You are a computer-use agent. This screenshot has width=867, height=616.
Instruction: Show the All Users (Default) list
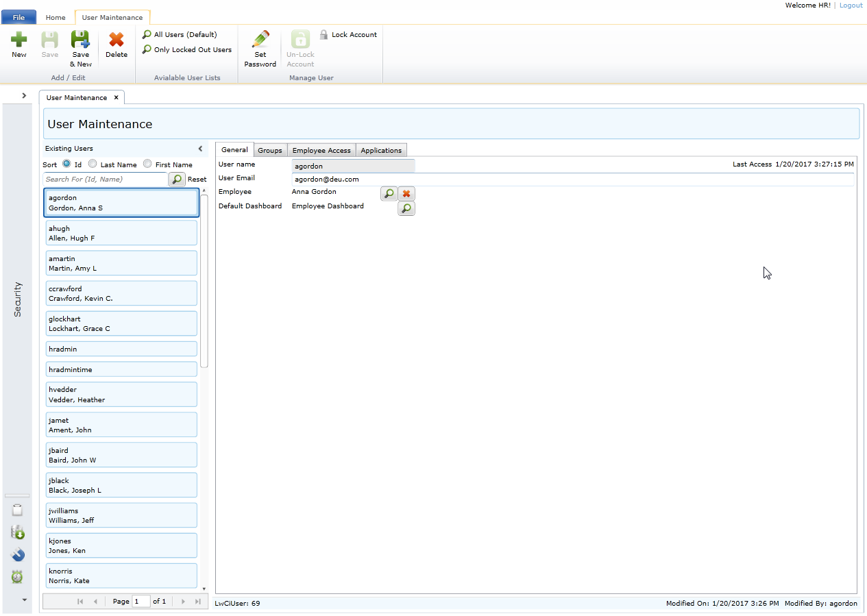click(180, 34)
